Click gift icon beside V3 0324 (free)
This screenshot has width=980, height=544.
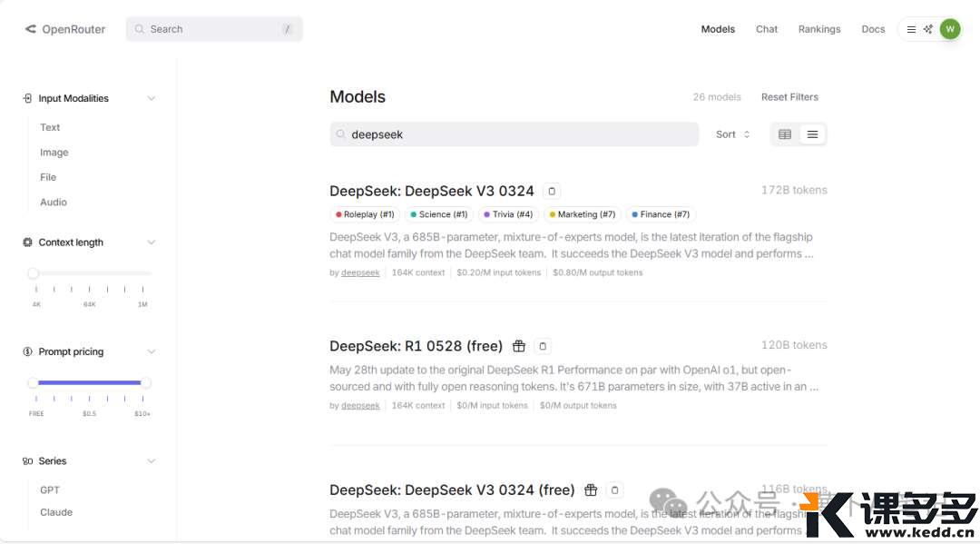pyautogui.click(x=591, y=490)
